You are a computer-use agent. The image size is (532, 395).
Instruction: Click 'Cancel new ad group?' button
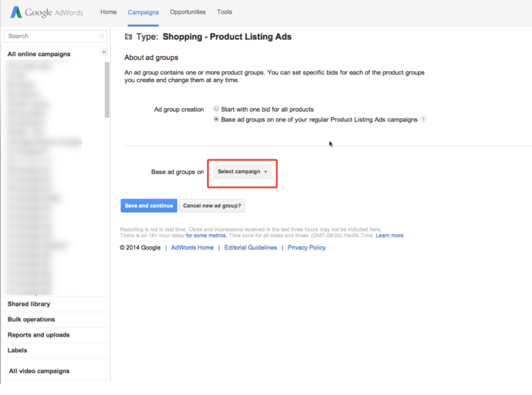(x=212, y=206)
